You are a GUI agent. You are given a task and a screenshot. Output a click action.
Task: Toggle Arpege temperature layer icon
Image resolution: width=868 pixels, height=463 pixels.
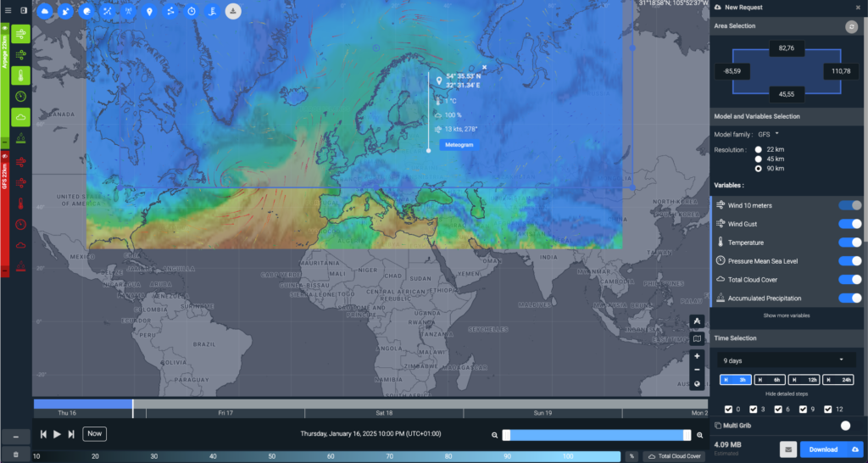point(20,75)
